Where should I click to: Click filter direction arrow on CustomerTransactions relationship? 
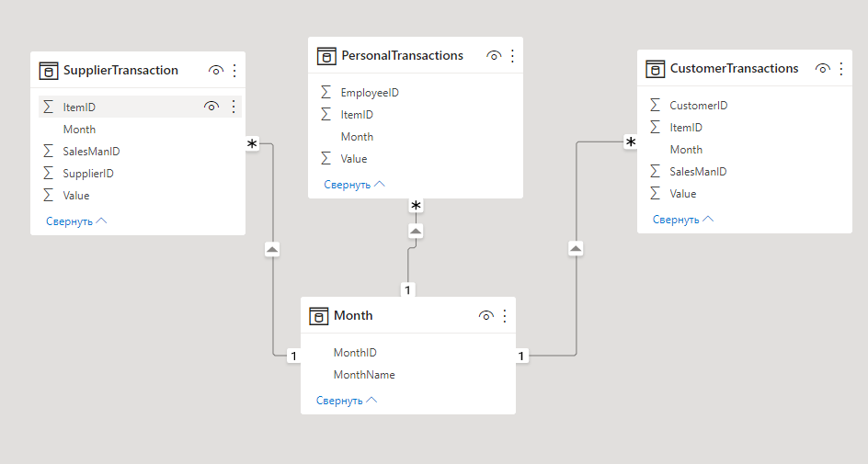tap(576, 249)
